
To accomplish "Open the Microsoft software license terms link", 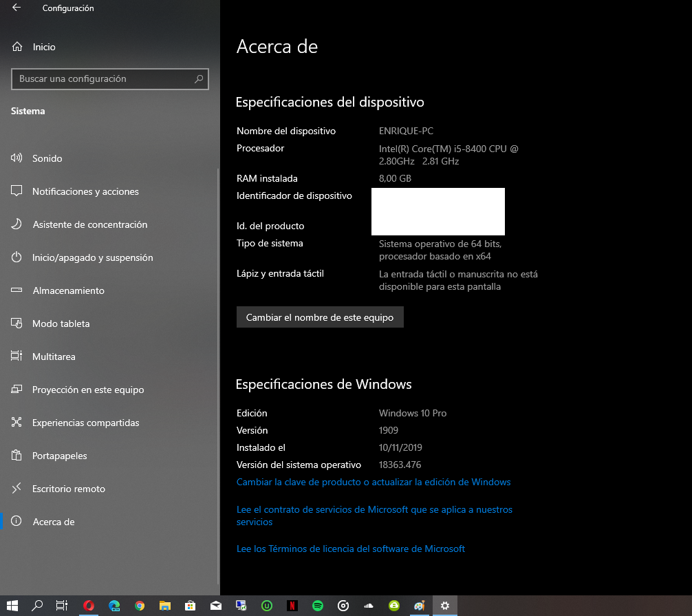I will 350,549.
